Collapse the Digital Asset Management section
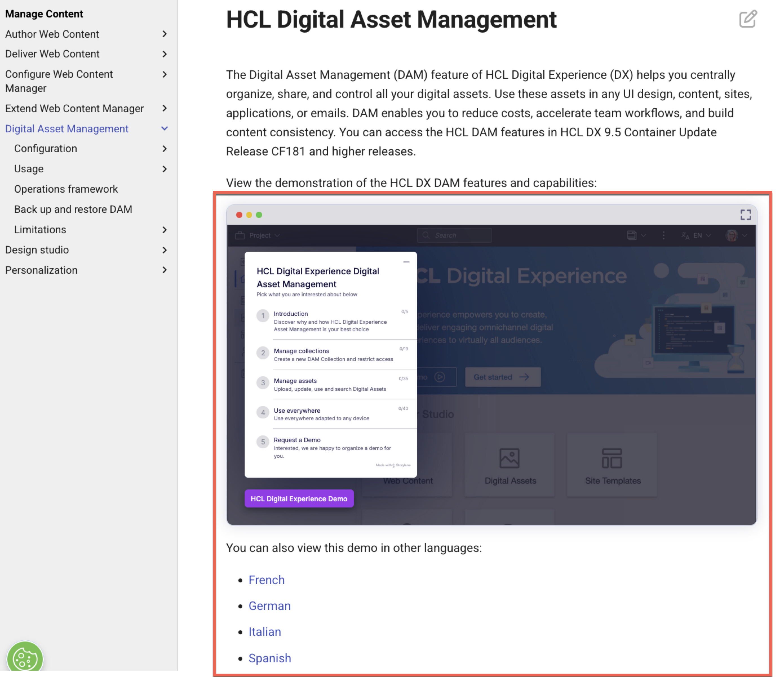Screen dimensions: 784x677 [x=164, y=129]
